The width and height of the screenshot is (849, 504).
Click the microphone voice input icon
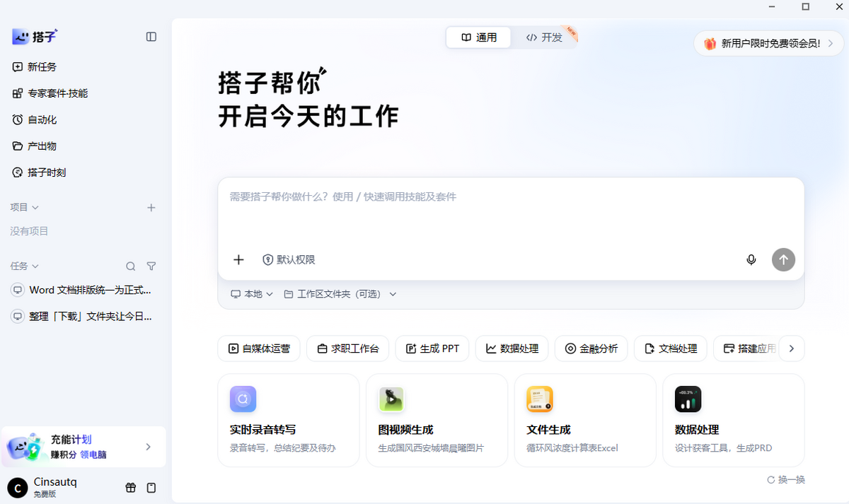point(751,259)
